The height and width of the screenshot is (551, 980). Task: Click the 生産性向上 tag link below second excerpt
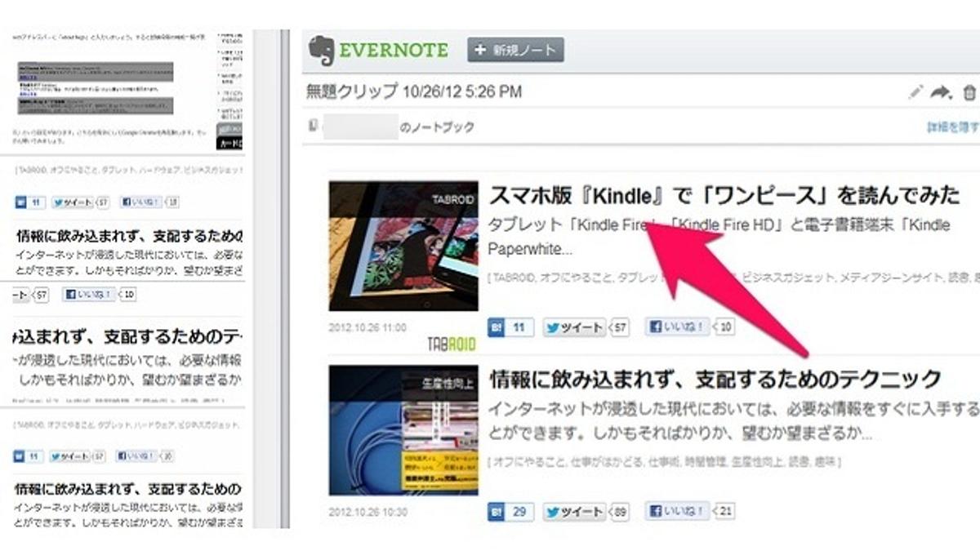click(x=755, y=463)
